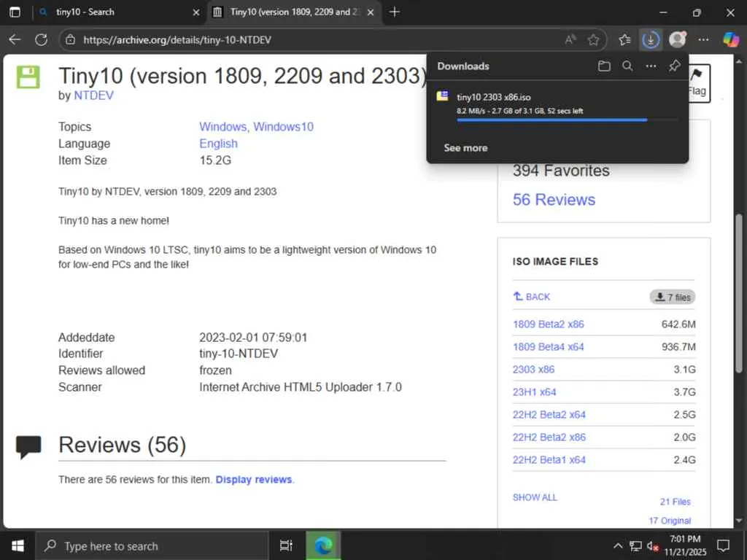Click the scrollbar down arrow
The image size is (747, 560).
point(739,521)
